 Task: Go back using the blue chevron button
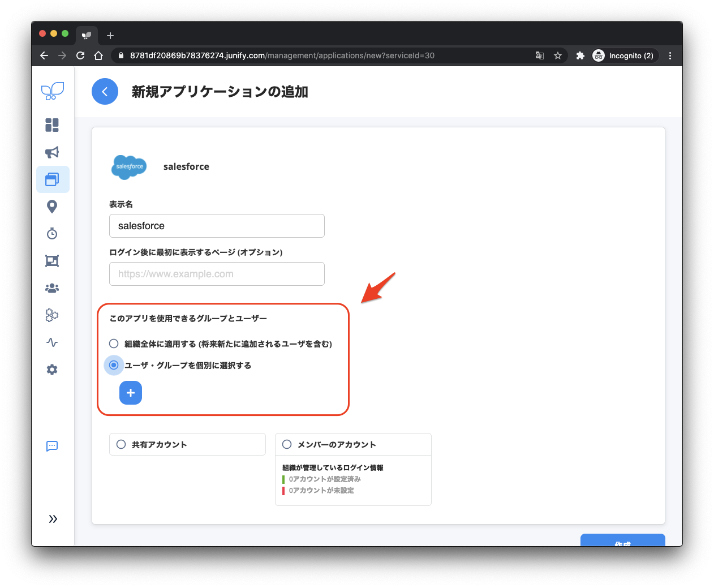105,92
